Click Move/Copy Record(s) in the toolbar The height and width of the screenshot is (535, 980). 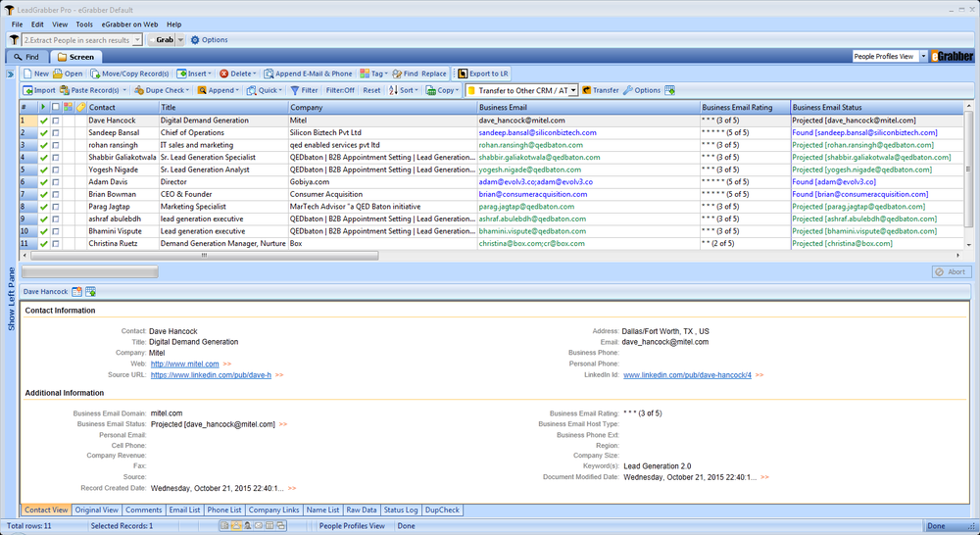tap(129, 73)
